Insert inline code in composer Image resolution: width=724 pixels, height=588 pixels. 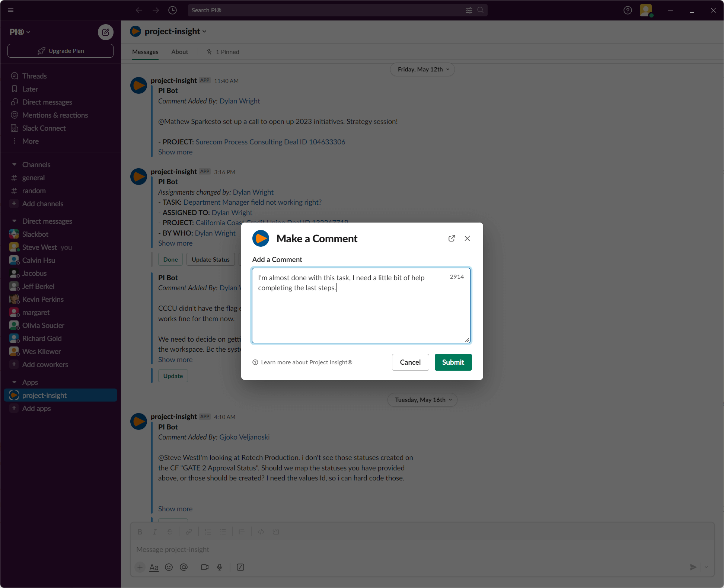click(261, 532)
